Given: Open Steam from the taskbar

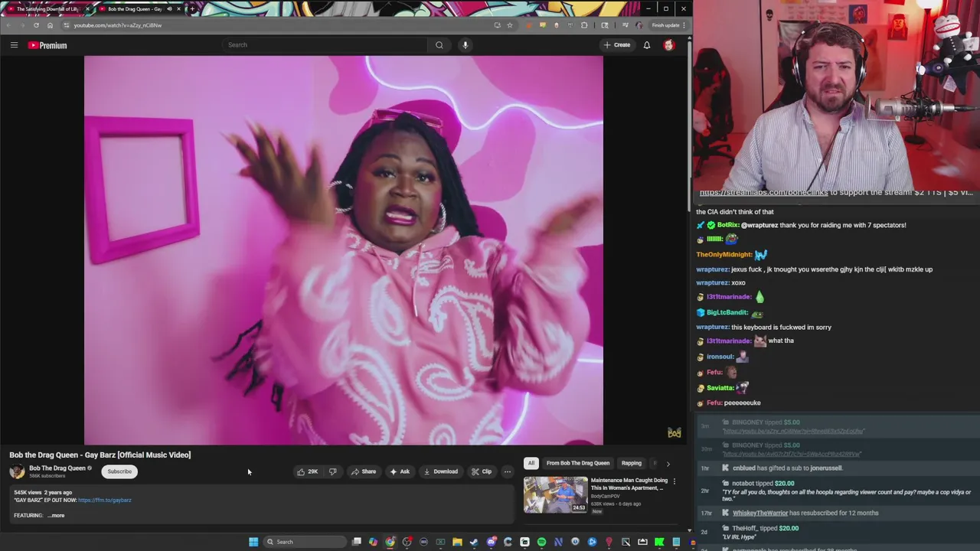Looking at the screenshot, I should [x=474, y=542].
